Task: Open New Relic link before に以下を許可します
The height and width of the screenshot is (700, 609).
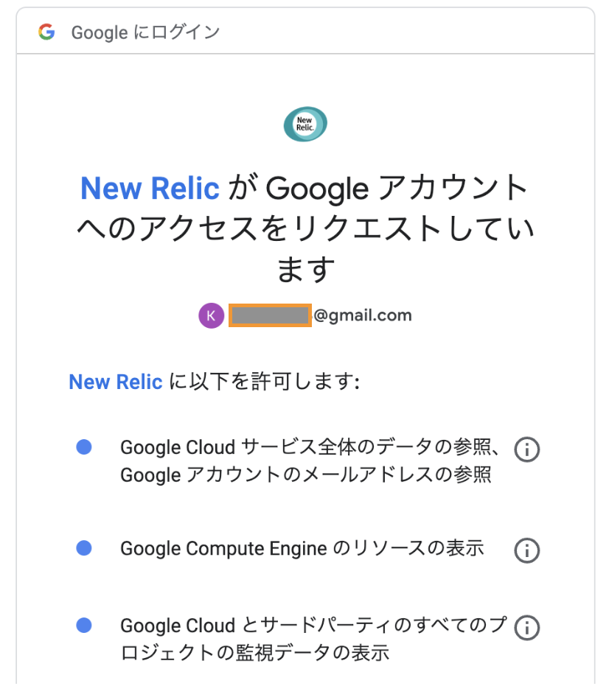Action: click(x=115, y=382)
